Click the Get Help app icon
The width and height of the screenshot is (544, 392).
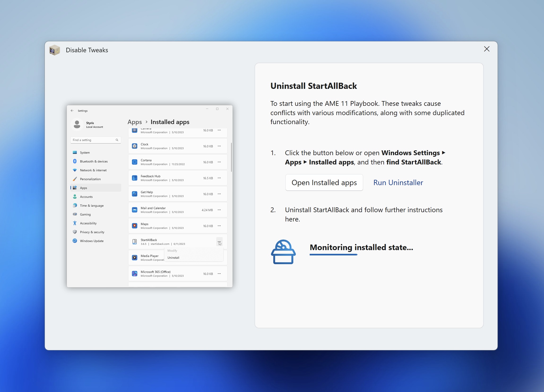(135, 194)
